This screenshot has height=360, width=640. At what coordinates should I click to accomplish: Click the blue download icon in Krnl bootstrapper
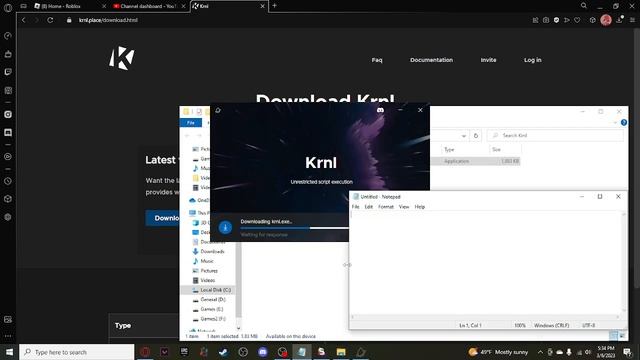pos(225,227)
